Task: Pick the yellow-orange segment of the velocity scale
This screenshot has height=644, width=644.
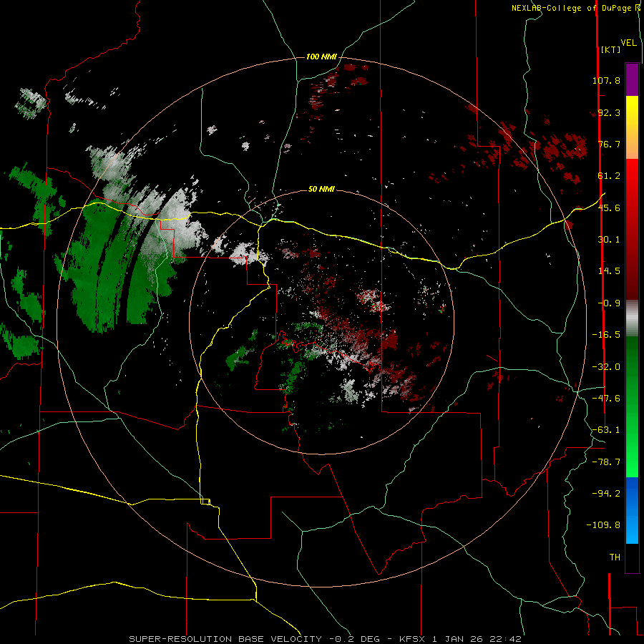Action: pyautogui.click(x=632, y=127)
